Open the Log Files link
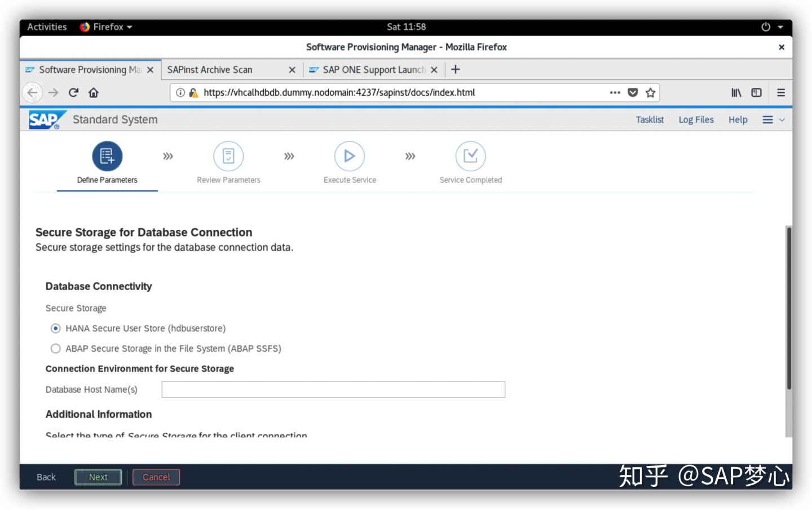Viewport: 812px width, 510px height. point(696,119)
